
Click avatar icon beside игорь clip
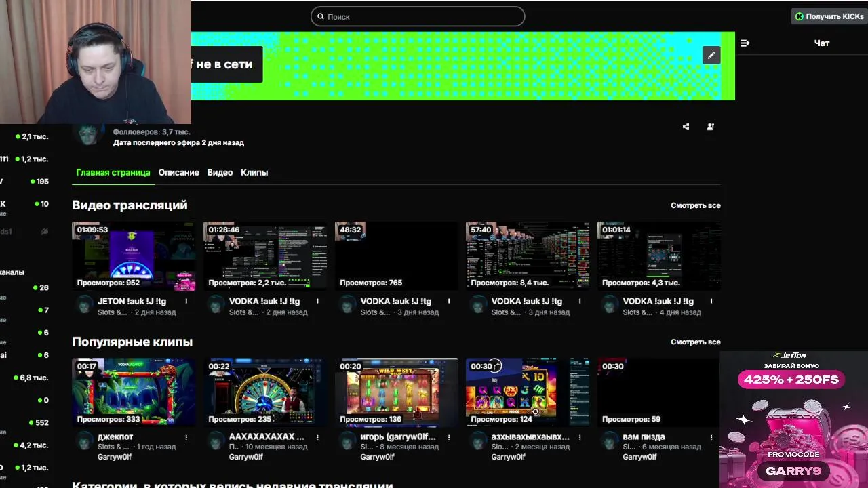(347, 442)
